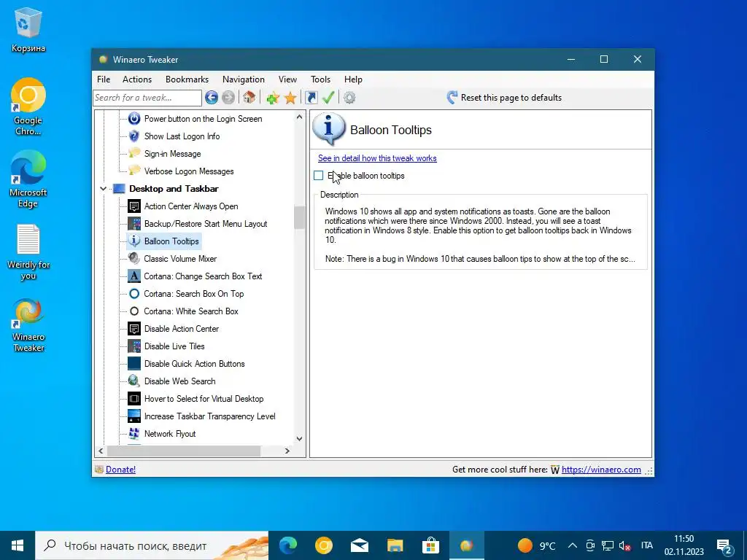Viewport: 747px width, 560px height.
Task: Click the Show Last Logon Info shield icon
Action: [x=134, y=136]
